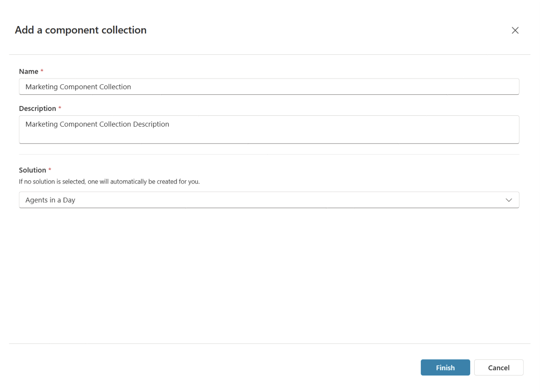The height and width of the screenshot is (392, 540).
Task: Close the Add a component collection dialog
Action: coord(515,30)
